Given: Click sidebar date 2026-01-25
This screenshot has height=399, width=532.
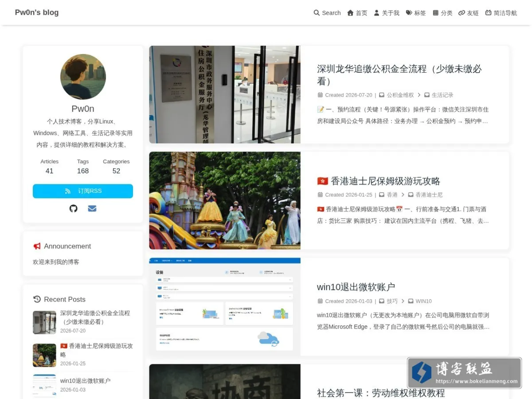Looking at the screenshot, I should click(x=73, y=364).
